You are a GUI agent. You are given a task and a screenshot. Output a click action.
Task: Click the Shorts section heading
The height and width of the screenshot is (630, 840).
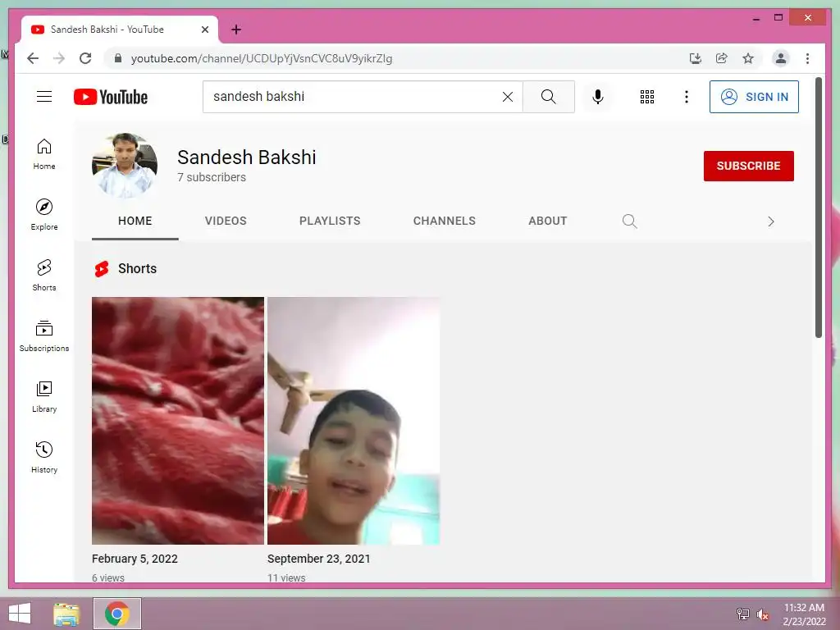point(137,268)
